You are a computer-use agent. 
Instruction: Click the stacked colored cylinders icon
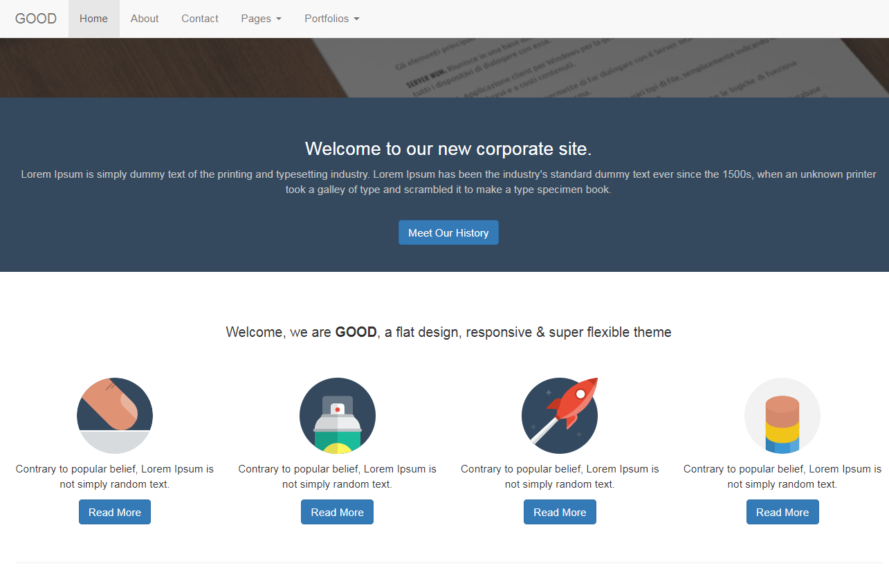(x=782, y=416)
